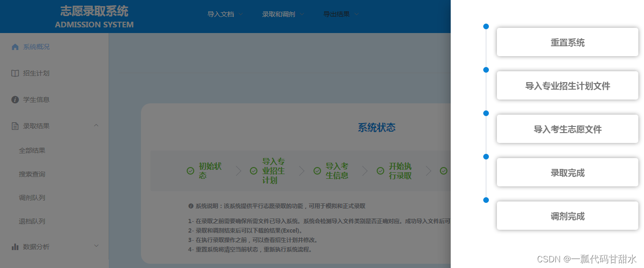The height and width of the screenshot is (268, 644).
Task: Click the note line starting with 3- 在执行录取操作之前
Action: tap(253, 240)
